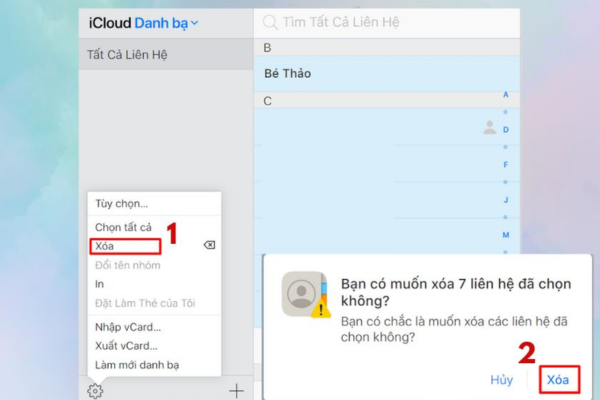Click the B section header

386,48
